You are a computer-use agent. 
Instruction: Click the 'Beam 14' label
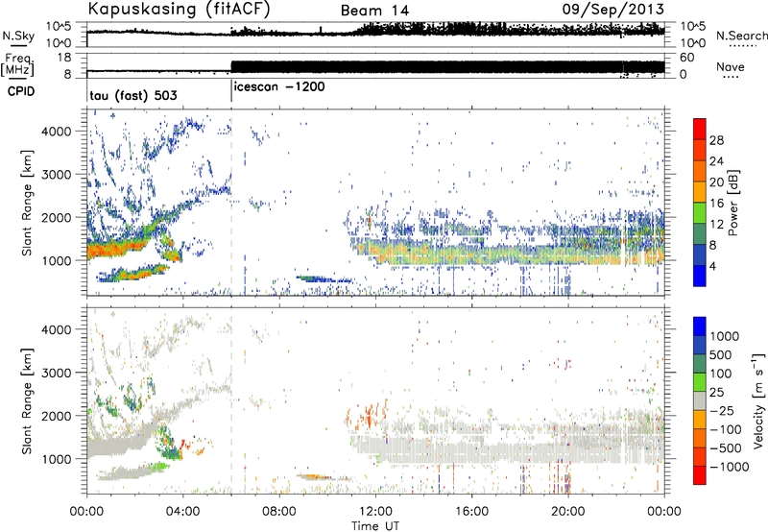(x=374, y=11)
